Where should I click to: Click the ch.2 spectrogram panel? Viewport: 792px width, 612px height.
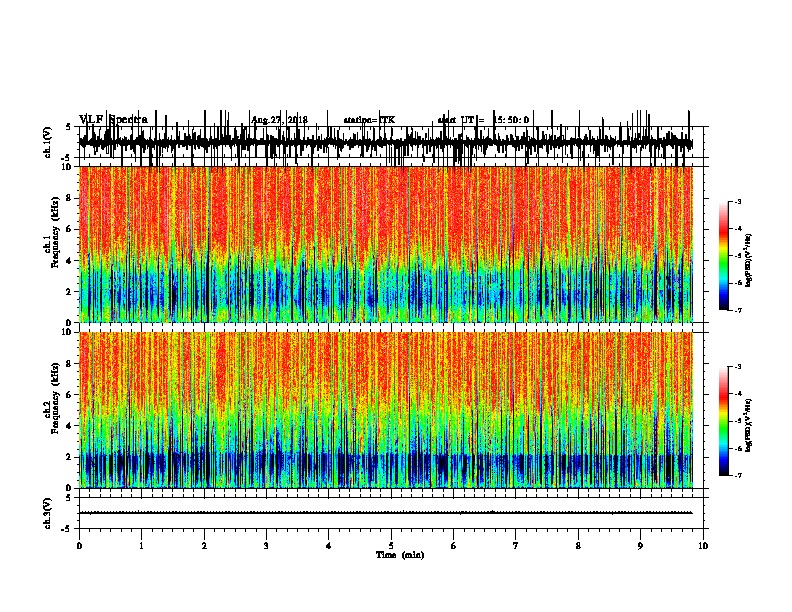(x=386, y=410)
